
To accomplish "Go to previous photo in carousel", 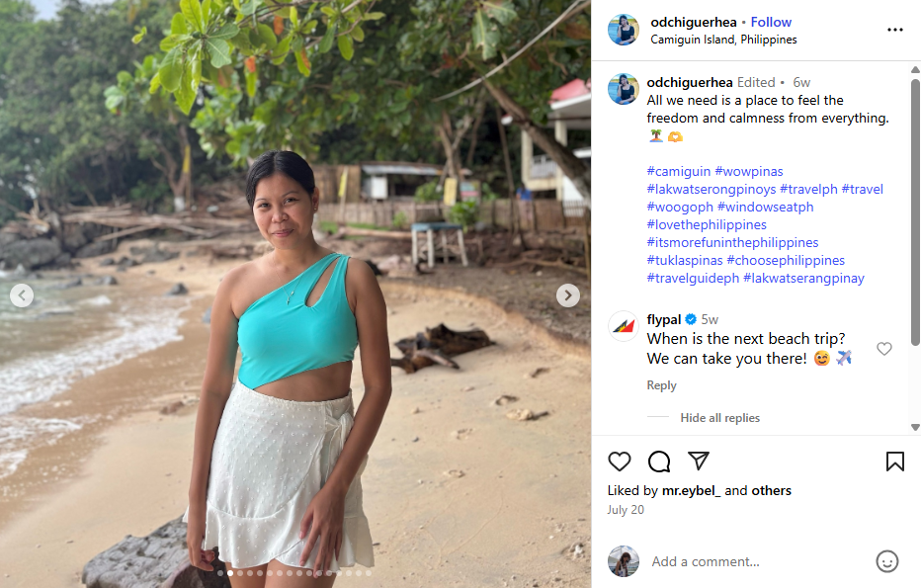I will click(x=22, y=294).
